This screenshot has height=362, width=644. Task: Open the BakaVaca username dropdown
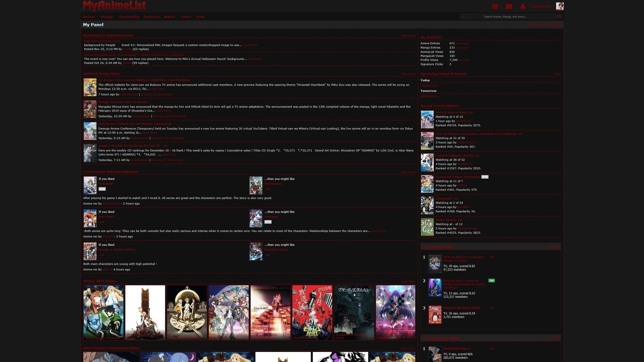pos(542,6)
